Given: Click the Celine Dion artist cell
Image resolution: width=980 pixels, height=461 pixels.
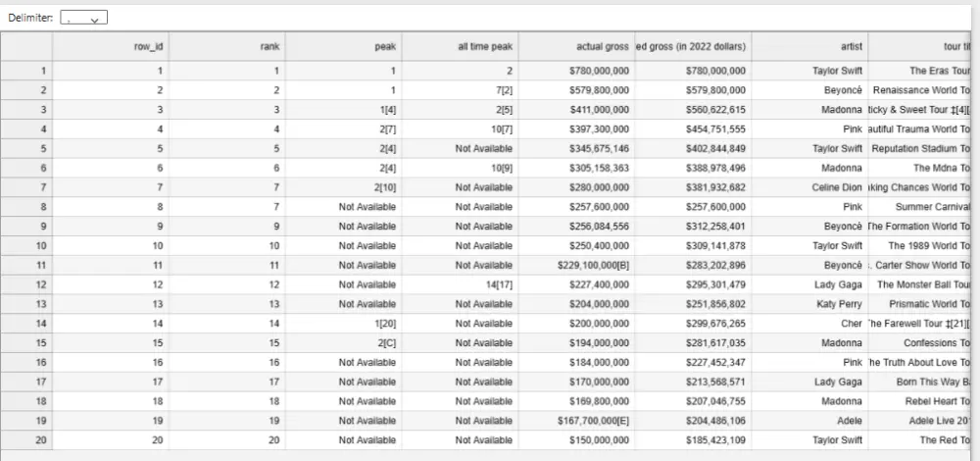Looking at the screenshot, I should click(x=809, y=187).
